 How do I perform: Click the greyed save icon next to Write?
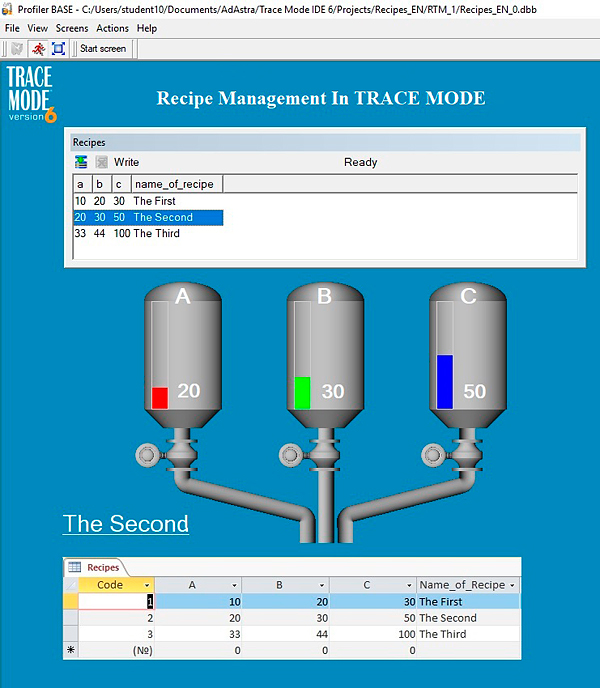[101, 162]
